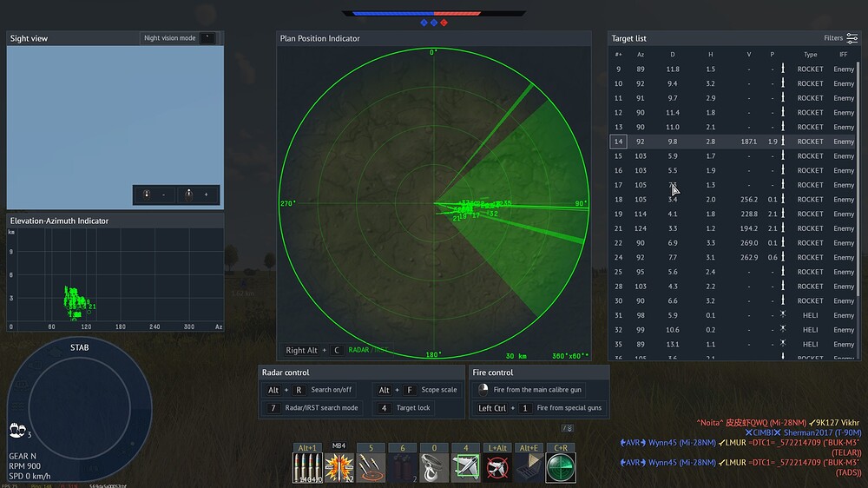
Task: Activate the tow hook icon
Action: (x=434, y=467)
